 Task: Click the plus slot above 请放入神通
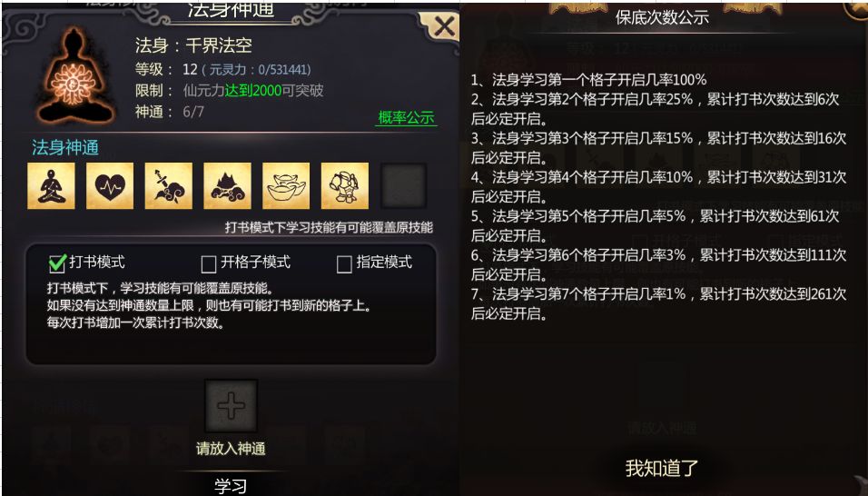pos(231,406)
